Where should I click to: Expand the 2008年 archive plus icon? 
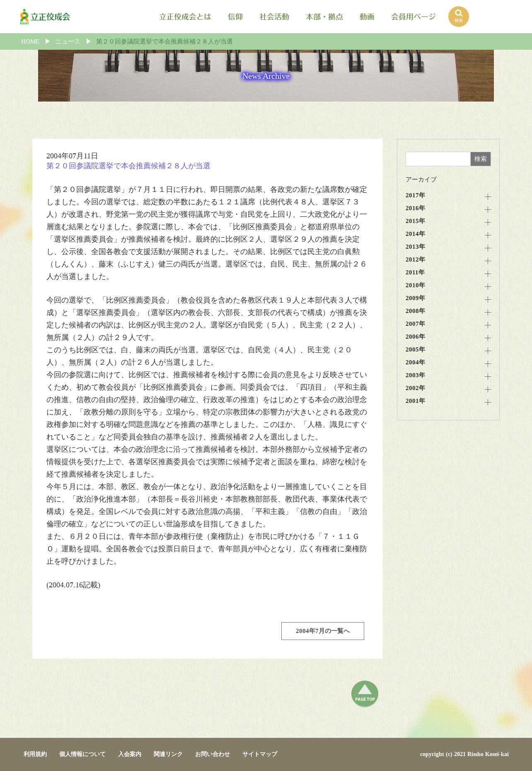pos(488,312)
